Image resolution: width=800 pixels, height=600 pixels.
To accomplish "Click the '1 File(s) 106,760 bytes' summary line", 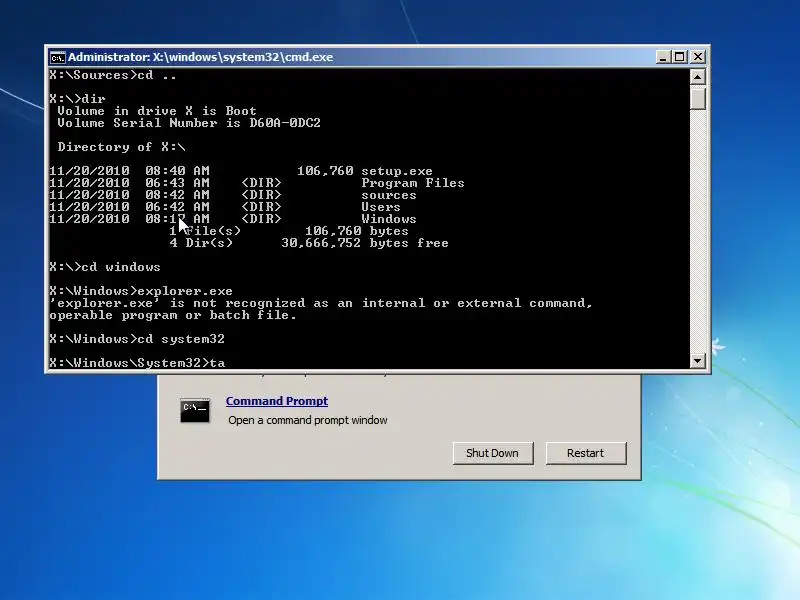I will click(x=289, y=231).
